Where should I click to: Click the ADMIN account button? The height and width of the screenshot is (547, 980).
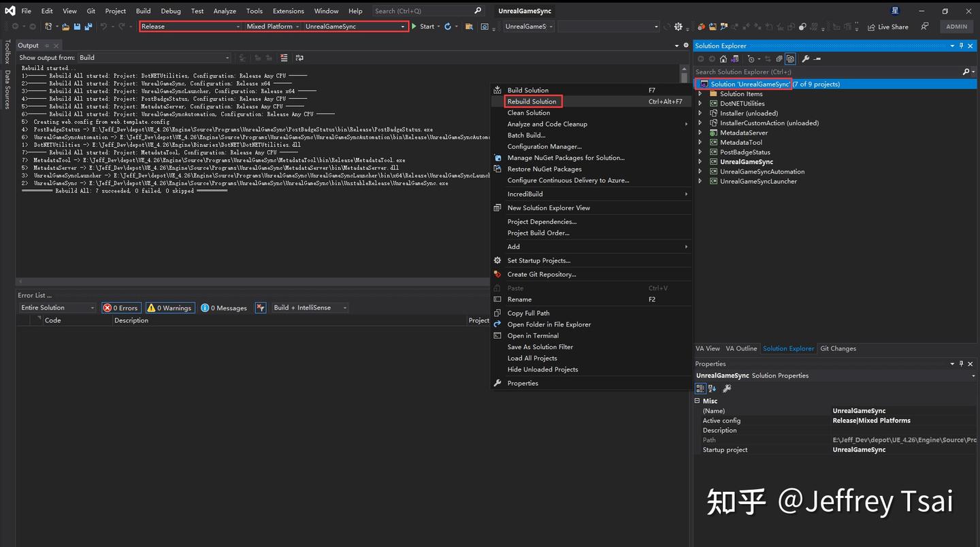(x=956, y=26)
